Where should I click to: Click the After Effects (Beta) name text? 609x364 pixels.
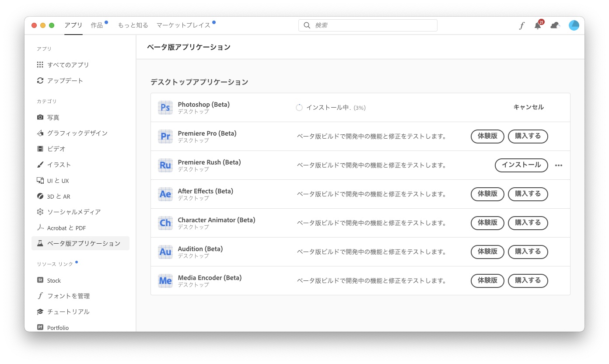(x=205, y=191)
